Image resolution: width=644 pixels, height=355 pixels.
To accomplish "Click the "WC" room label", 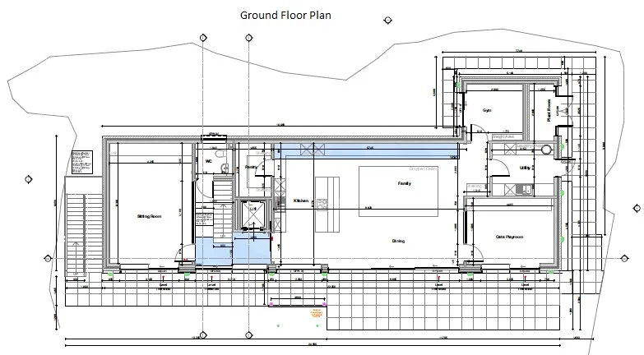I will pos(208,162).
